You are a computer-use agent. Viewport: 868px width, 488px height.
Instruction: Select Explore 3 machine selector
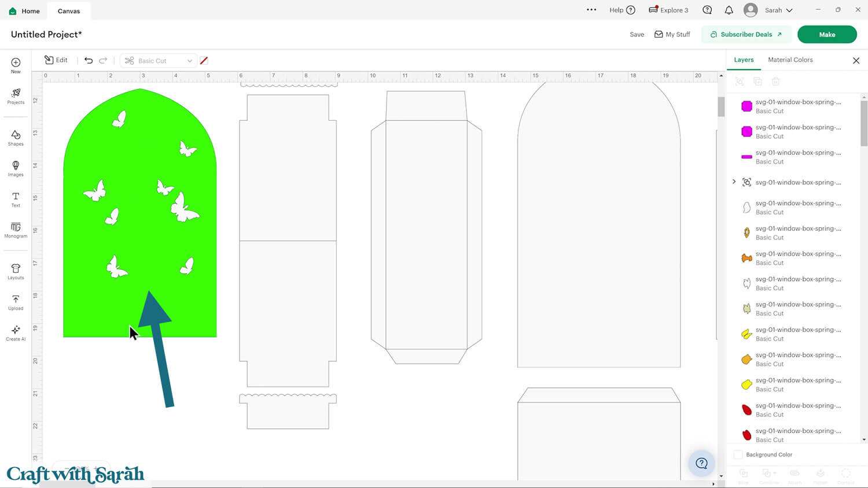[668, 10]
